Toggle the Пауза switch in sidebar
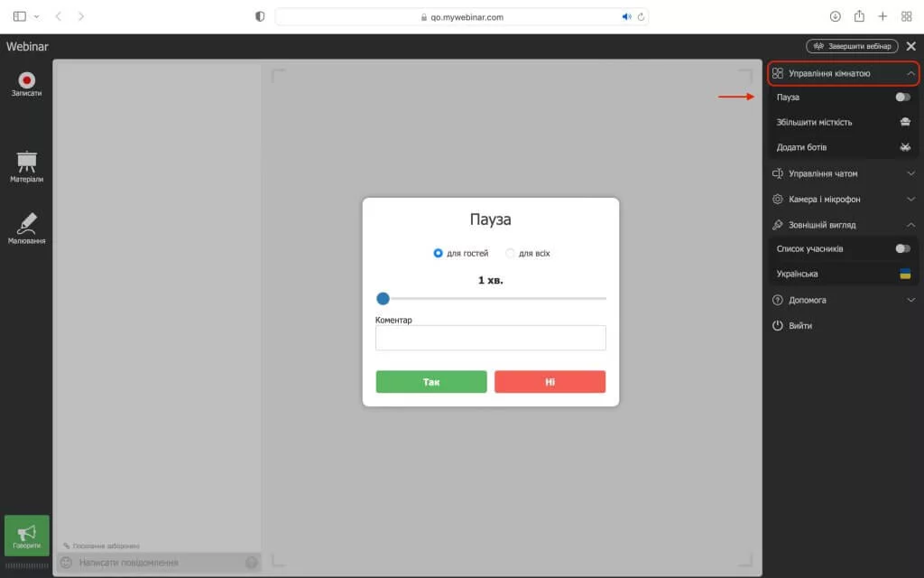The width and height of the screenshot is (924, 578). click(902, 97)
